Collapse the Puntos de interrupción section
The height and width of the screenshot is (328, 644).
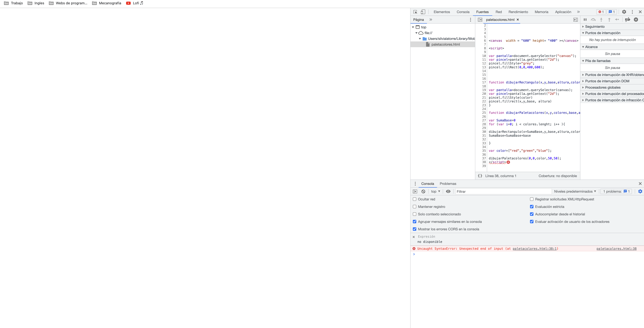point(583,33)
